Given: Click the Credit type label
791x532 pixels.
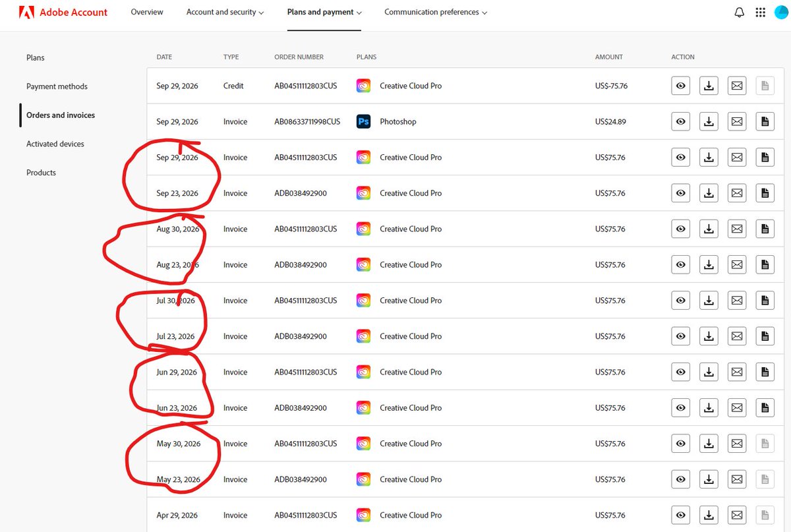Looking at the screenshot, I should (233, 86).
